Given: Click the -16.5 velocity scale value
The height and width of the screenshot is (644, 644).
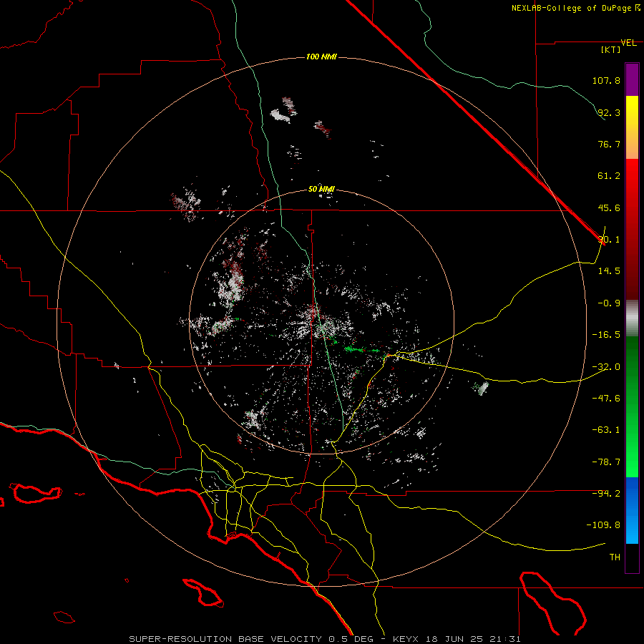Looking at the screenshot, I should click(x=606, y=335).
